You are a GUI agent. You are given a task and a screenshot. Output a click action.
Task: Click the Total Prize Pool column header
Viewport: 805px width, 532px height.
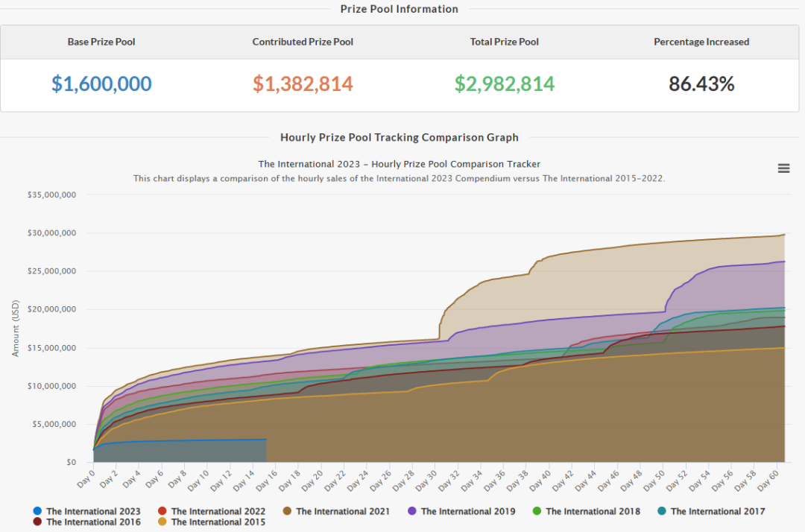coord(504,42)
